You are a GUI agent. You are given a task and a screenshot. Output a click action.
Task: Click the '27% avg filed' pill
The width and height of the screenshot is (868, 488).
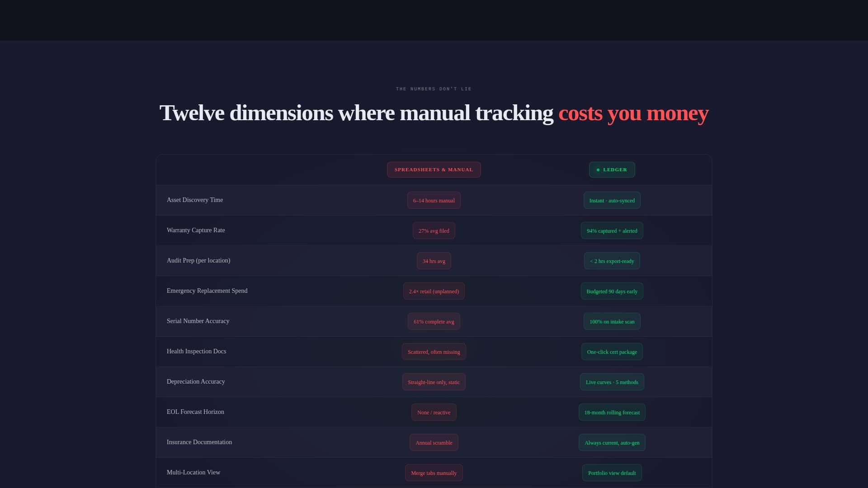(434, 231)
